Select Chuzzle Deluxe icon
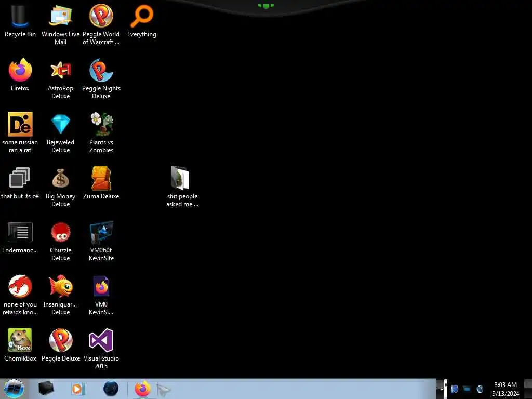This screenshot has width=532, height=399. pos(60,241)
